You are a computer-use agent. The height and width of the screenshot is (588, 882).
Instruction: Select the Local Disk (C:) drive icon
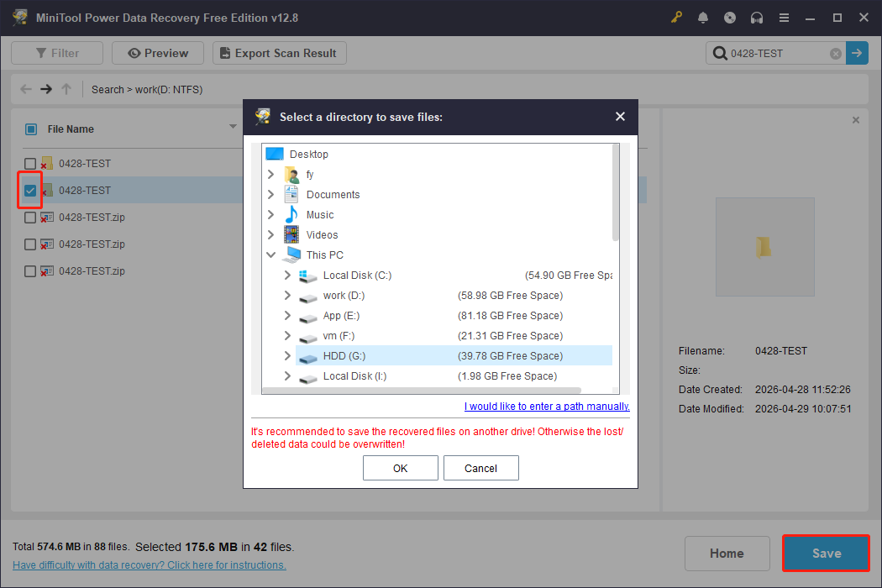click(307, 276)
